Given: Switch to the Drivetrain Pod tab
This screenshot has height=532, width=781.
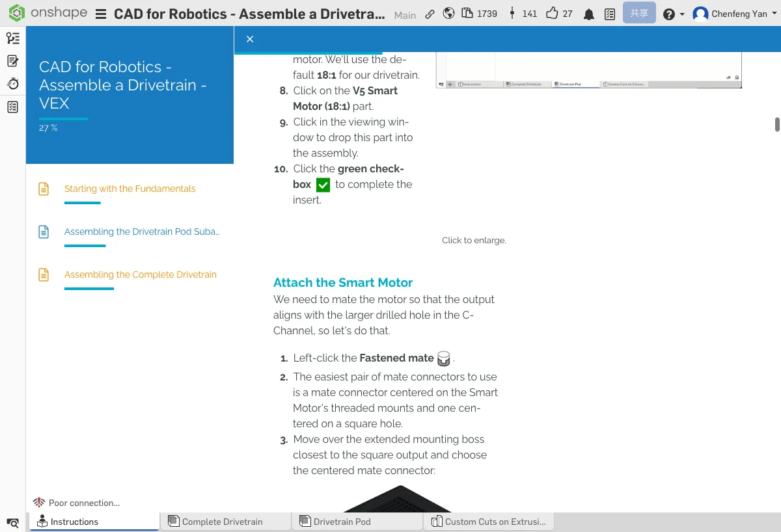Looking at the screenshot, I should [342, 522].
